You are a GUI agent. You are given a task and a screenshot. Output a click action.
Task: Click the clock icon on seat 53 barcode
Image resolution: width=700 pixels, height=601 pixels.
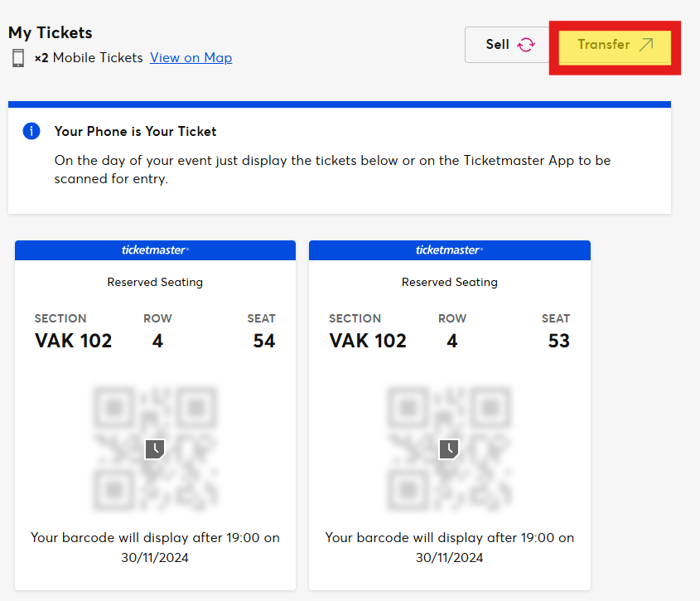click(x=449, y=449)
